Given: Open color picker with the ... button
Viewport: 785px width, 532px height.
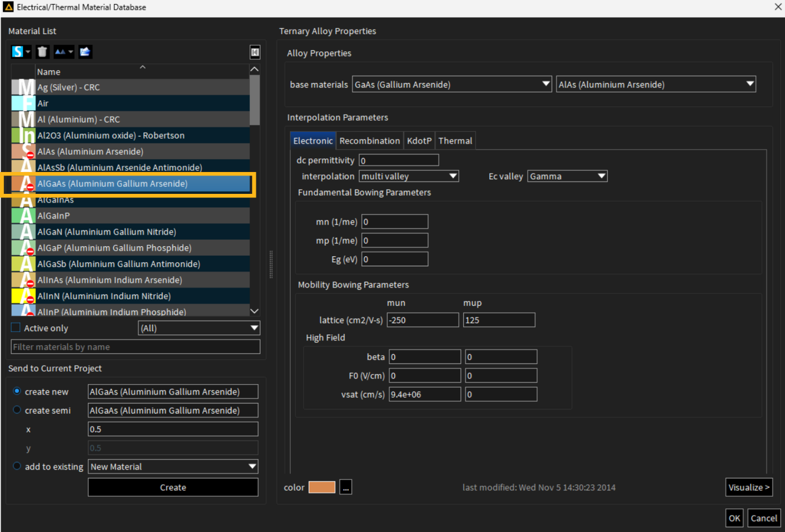Looking at the screenshot, I should pyautogui.click(x=346, y=487).
